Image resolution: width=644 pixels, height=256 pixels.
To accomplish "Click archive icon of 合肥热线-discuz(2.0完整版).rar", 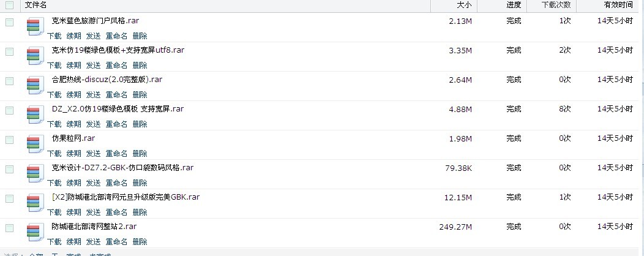I will click(34, 86).
